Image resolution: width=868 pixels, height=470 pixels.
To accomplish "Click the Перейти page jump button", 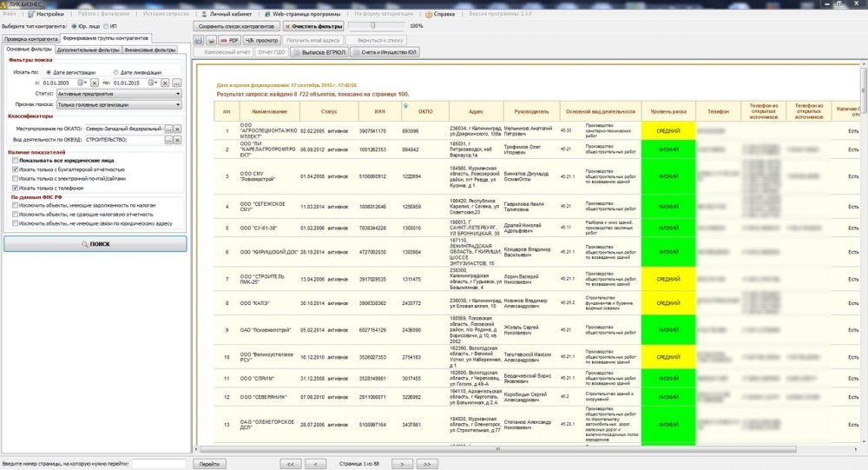I will (x=209, y=464).
